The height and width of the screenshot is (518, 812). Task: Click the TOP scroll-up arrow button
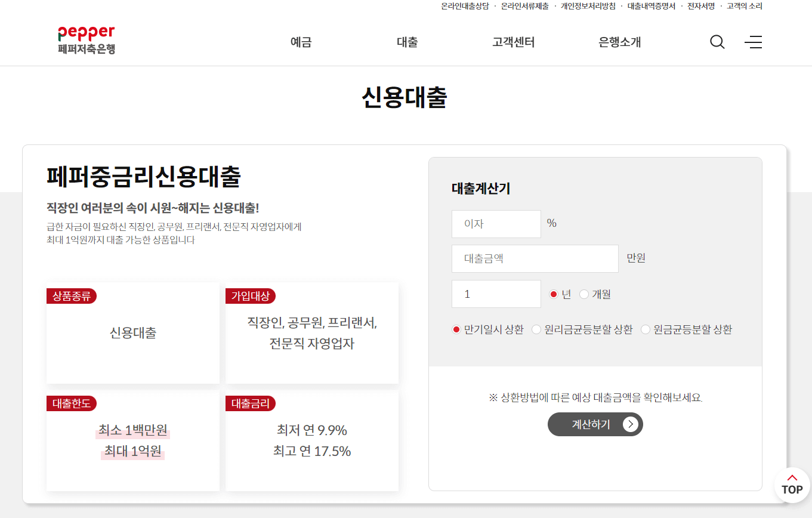pyautogui.click(x=792, y=485)
